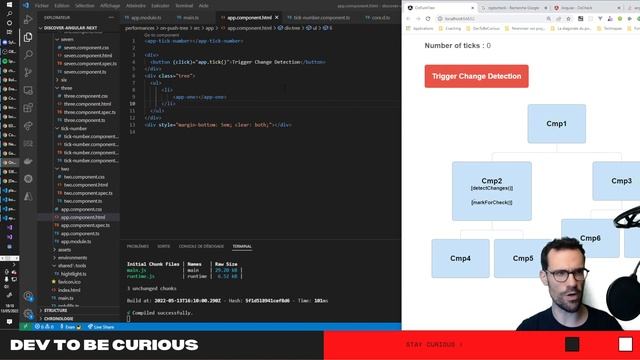Open the Sélection menu
The width and height of the screenshot is (640, 360).
click(85, 6)
